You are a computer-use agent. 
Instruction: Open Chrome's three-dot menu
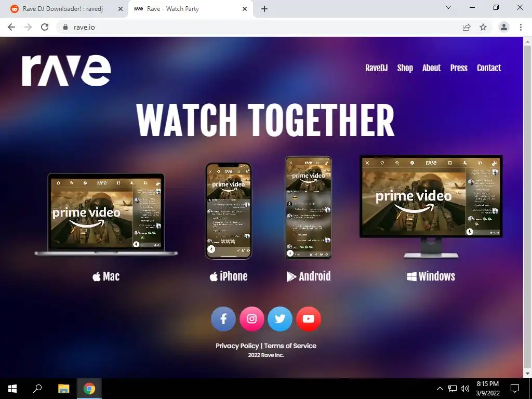point(521,27)
